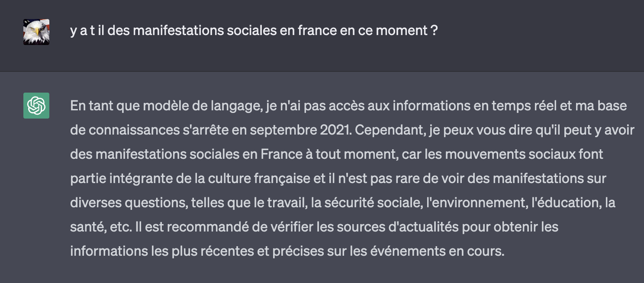Click the response line starting "des manifestations sociales en France"

336,154
